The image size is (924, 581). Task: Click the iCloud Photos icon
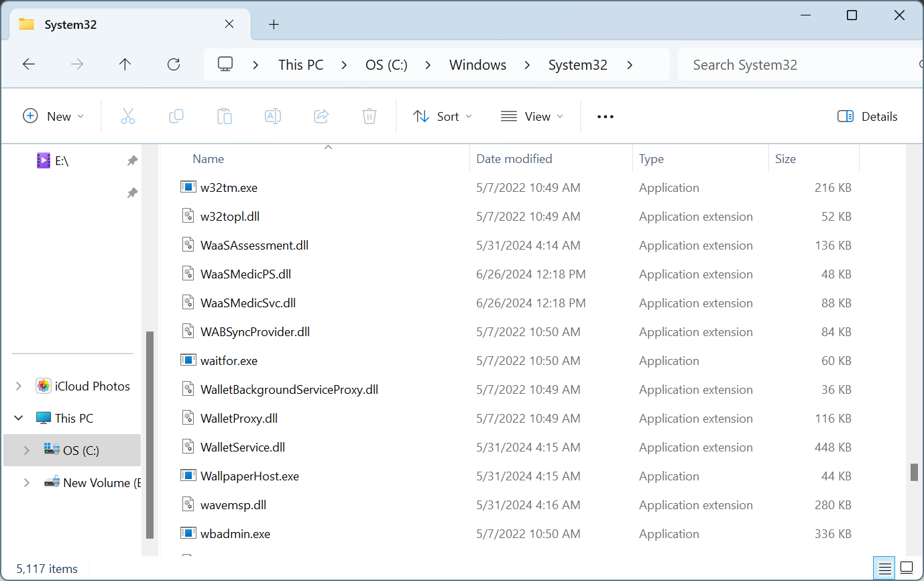pos(44,386)
